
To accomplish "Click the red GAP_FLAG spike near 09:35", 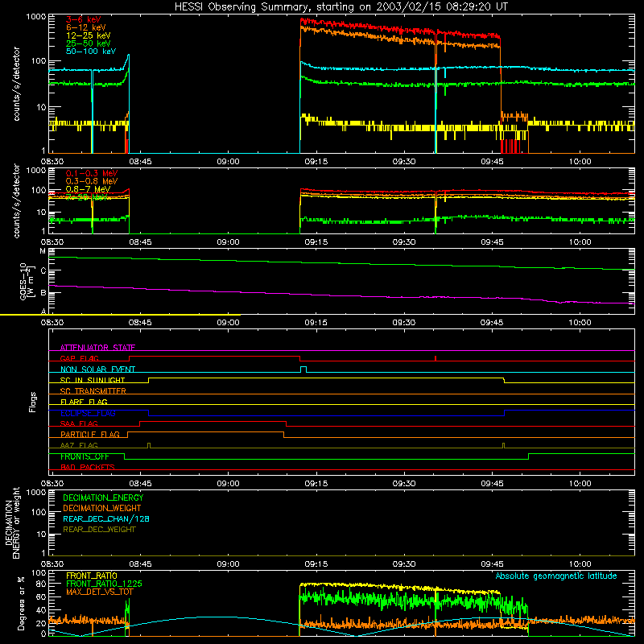I will [x=436, y=358].
